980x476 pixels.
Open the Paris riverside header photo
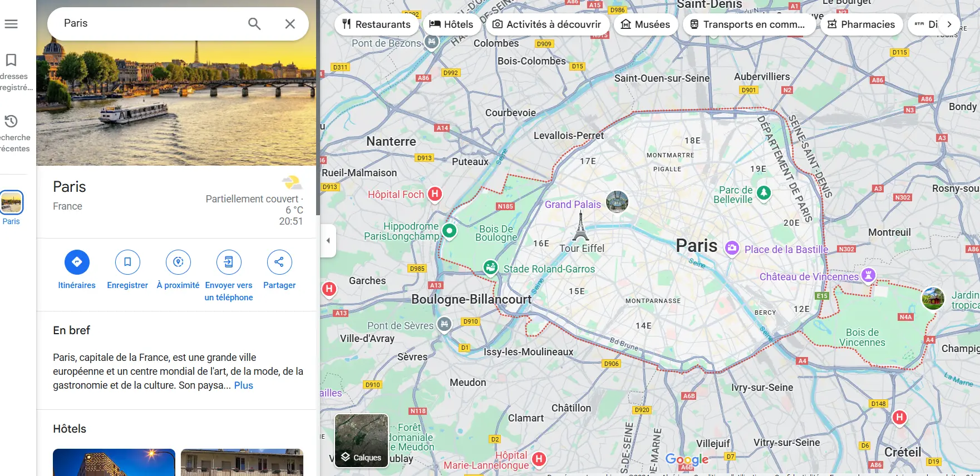click(176, 83)
